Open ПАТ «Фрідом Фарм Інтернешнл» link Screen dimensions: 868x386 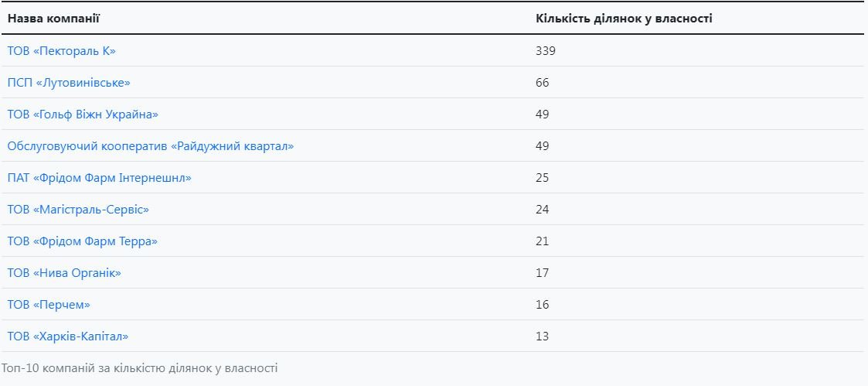99,178
